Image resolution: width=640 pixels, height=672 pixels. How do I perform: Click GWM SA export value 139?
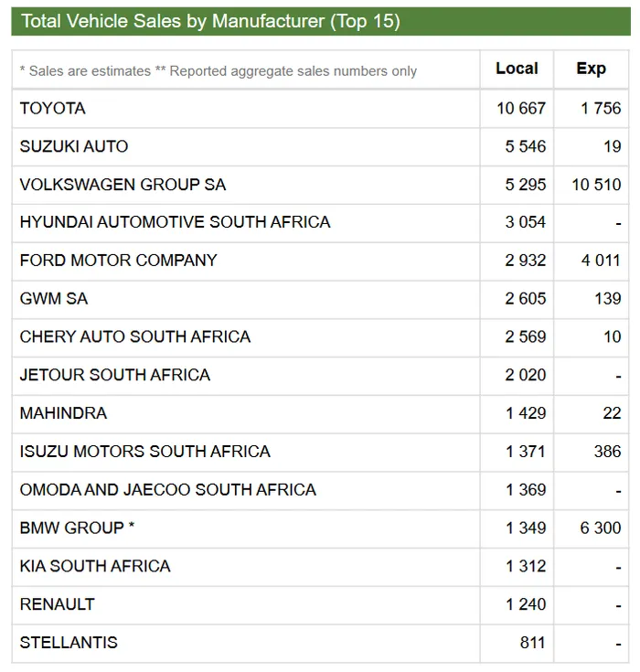608,299
